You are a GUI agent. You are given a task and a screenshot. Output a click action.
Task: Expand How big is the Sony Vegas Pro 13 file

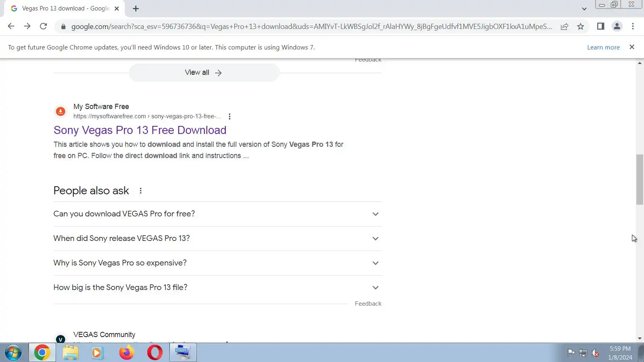point(217,288)
